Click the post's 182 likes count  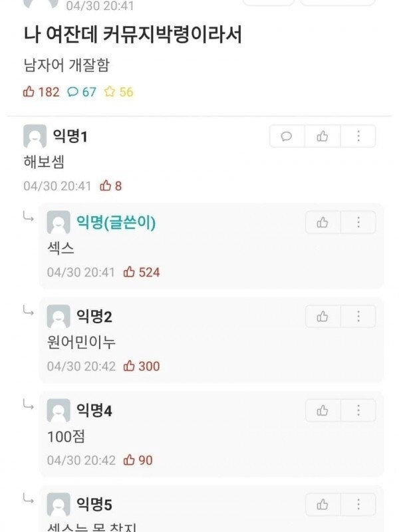41,92
